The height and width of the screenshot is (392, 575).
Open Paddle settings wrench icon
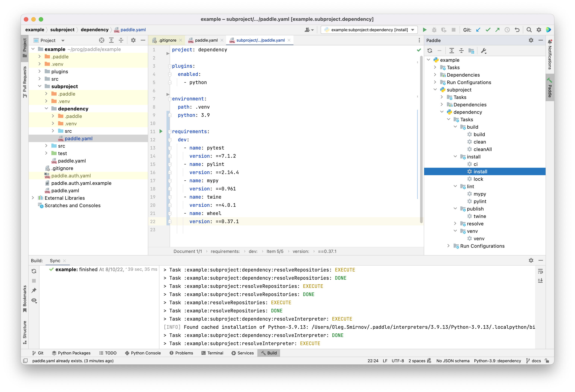(x=483, y=51)
